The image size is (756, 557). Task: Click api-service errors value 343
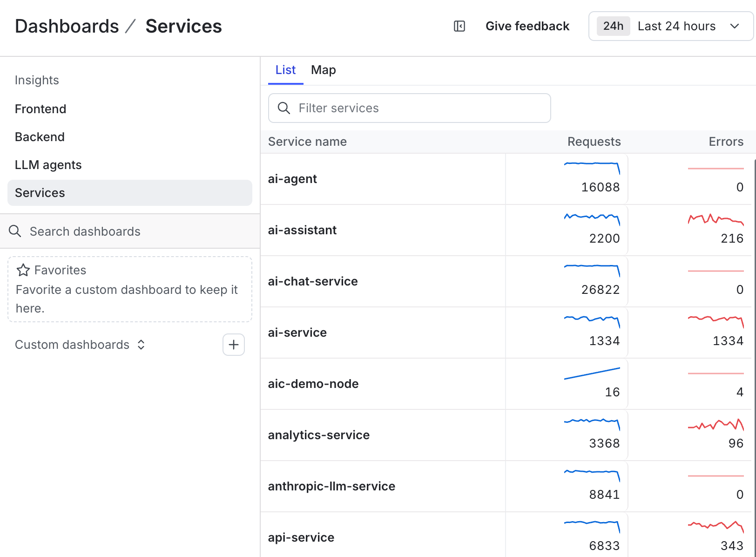(x=732, y=546)
